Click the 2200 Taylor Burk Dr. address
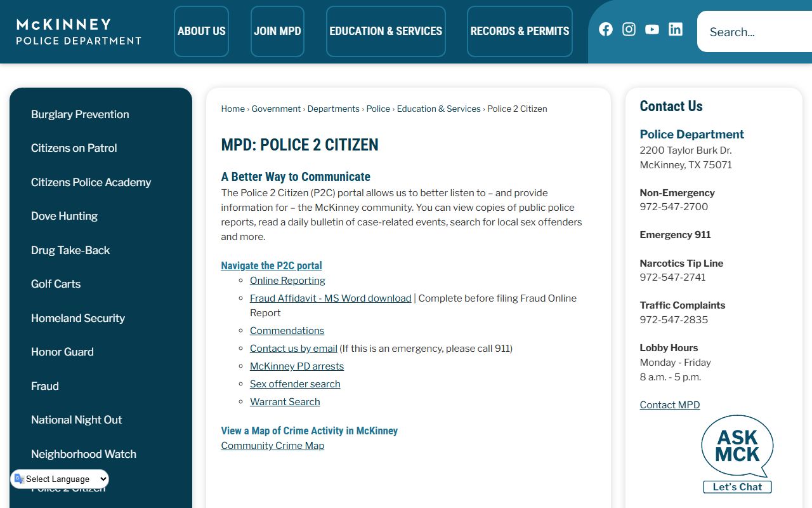 click(686, 150)
